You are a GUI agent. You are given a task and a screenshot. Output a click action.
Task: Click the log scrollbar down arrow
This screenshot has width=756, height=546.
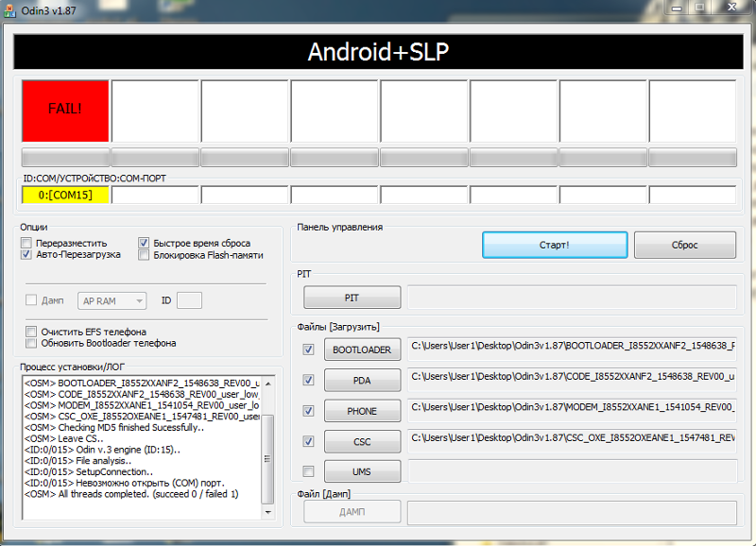tap(268, 512)
